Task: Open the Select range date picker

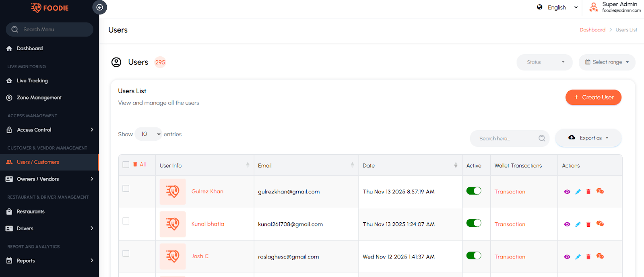Action: click(x=607, y=62)
